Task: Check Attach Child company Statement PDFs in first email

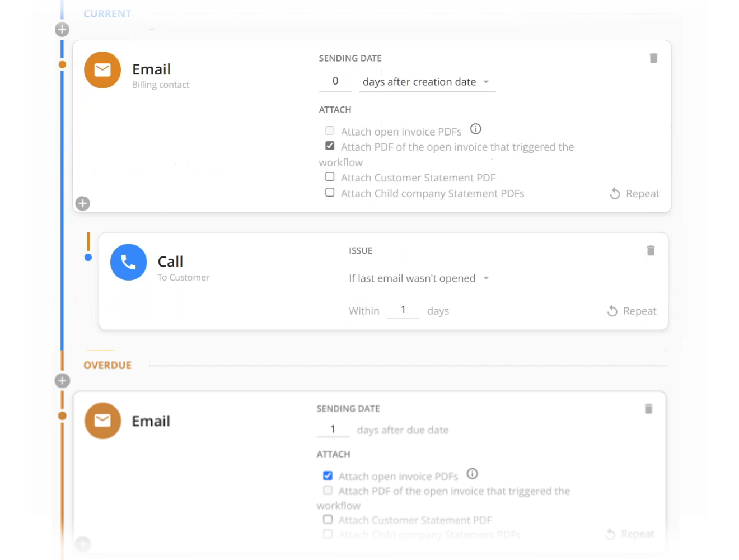Action: [330, 193]
